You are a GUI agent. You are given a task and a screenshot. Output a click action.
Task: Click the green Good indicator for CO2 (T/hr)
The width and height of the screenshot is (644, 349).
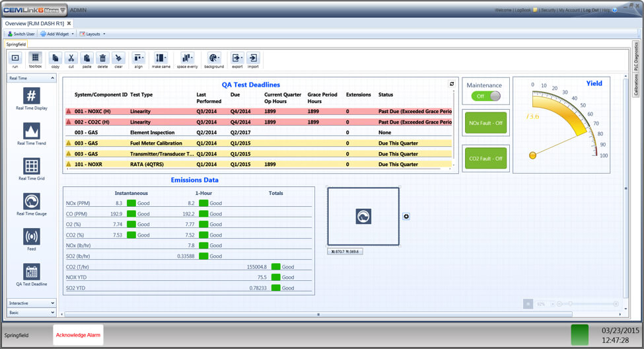click(x=276, y=267)
